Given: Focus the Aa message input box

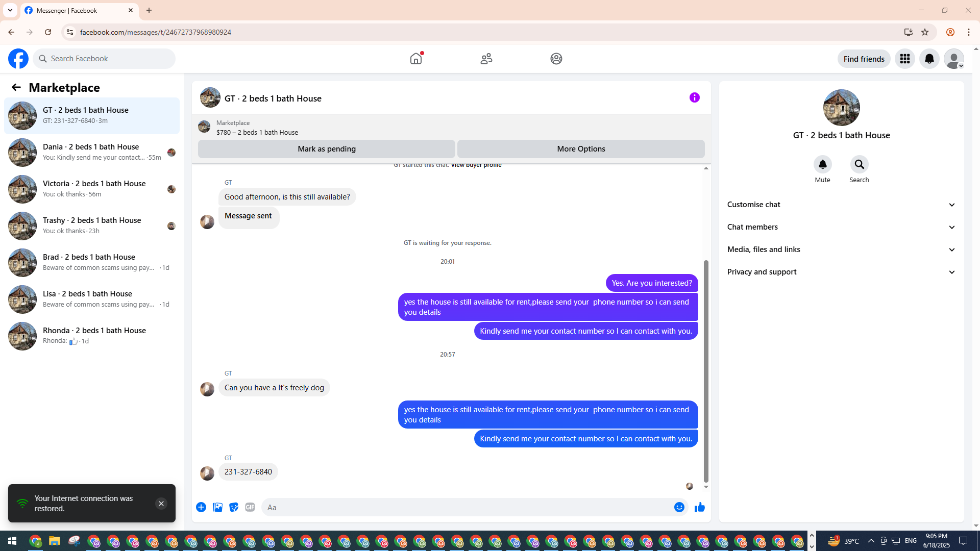Looking at the screenshot, I should pyautogui.click(x=467, y=507).
